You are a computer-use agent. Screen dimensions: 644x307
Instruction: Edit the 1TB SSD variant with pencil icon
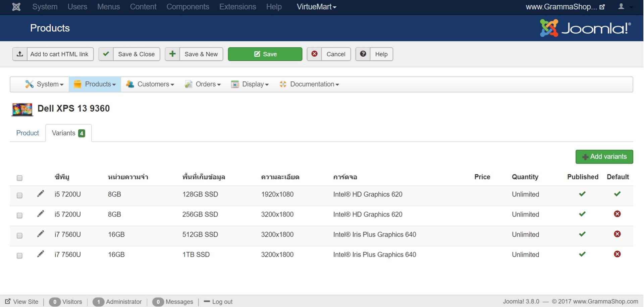click(41, 254)
